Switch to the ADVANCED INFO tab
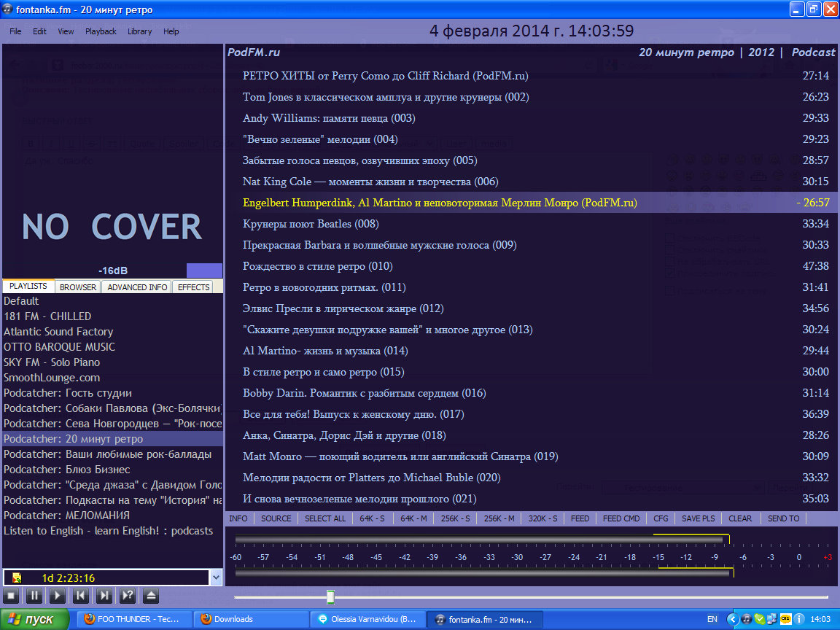 tap(137, 287)
